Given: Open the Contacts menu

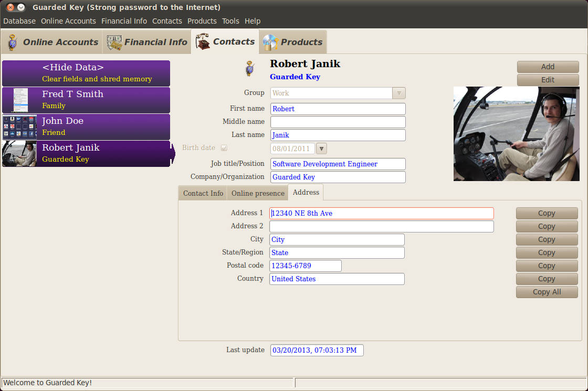Looking at the screenshot, I should point(167,21).
